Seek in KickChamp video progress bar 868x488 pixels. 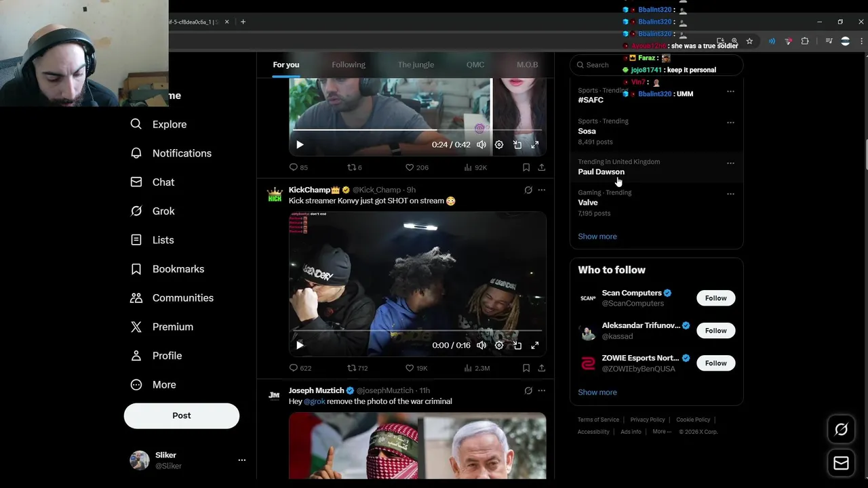coord(417,330)
